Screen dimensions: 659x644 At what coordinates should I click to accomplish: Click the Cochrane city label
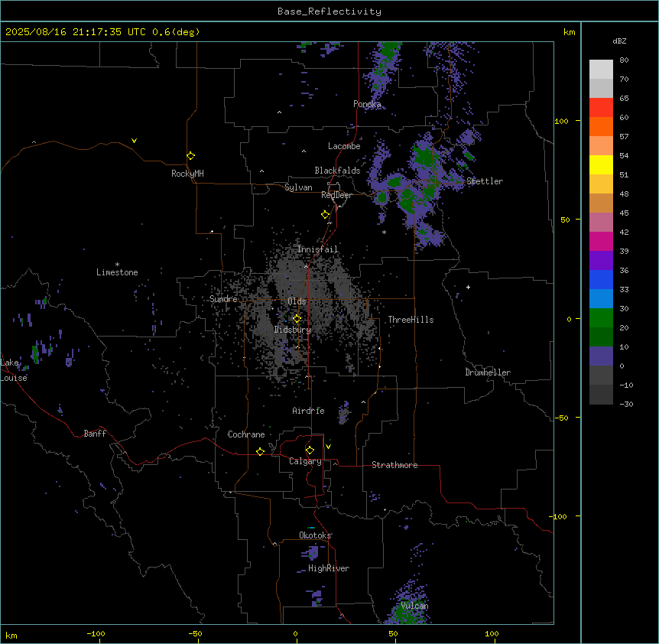pyautogui.click(x=246, y=434)
